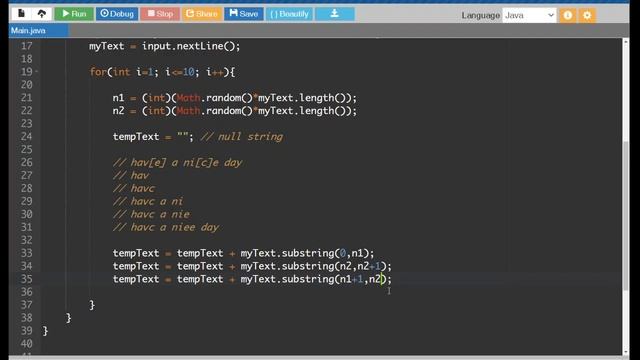Run the Java program

pyautogui.click(x=74, y=14)
